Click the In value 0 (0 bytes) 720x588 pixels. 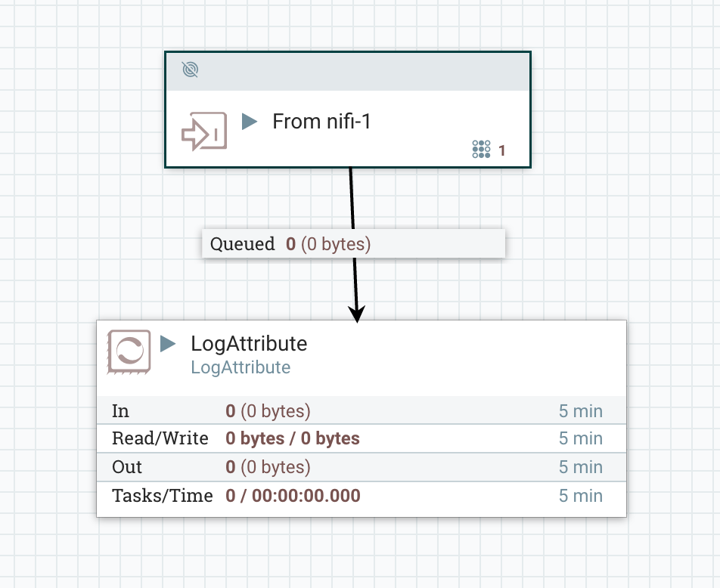coord(268,411)
